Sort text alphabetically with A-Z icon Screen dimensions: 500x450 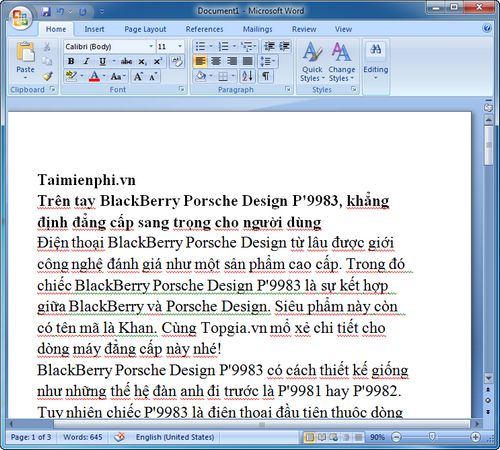pos(248,76)
